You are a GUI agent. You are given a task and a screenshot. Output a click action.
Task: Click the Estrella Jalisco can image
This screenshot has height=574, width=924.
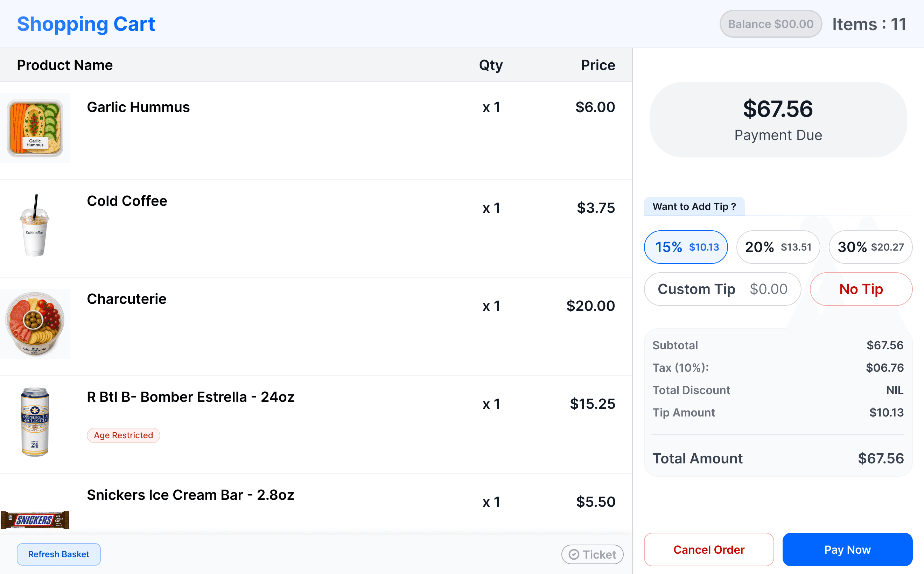35,422
